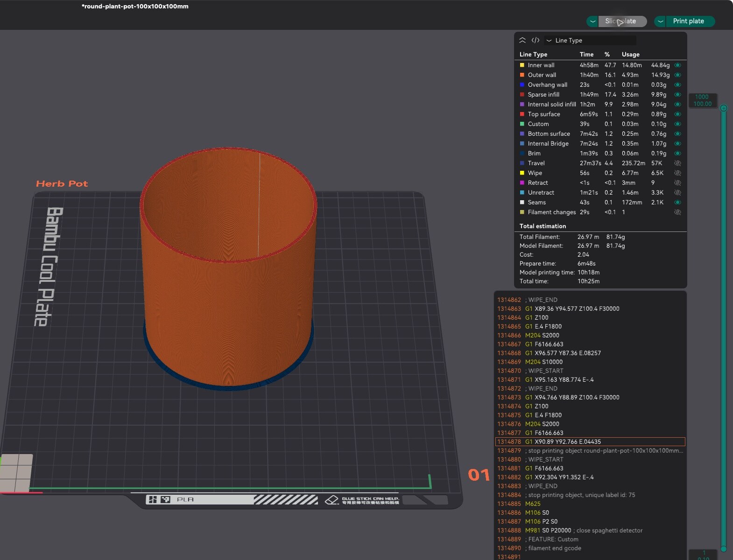The image size is (733, 560).
Task: Click the Total time value 10h25m
Action: [588, 281]
